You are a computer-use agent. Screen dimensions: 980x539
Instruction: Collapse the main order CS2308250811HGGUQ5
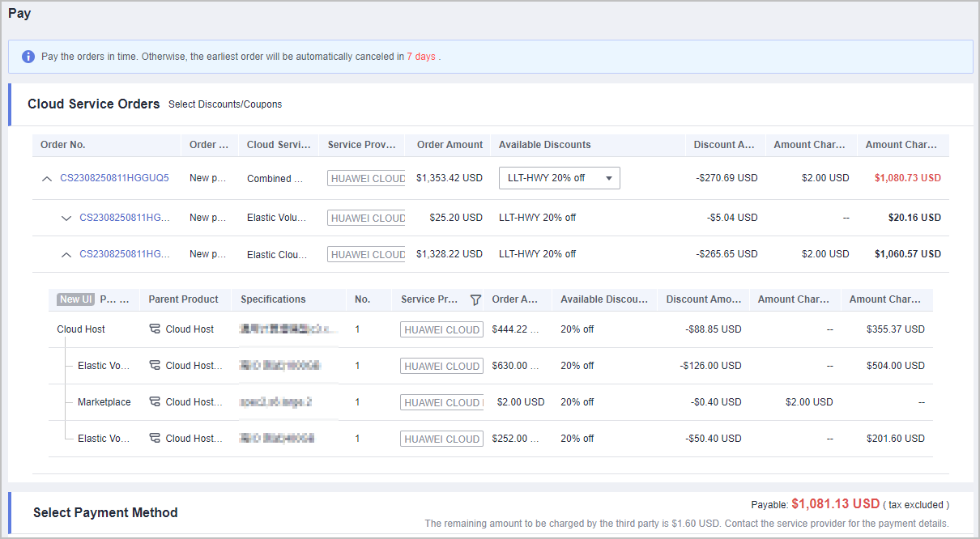47,179
